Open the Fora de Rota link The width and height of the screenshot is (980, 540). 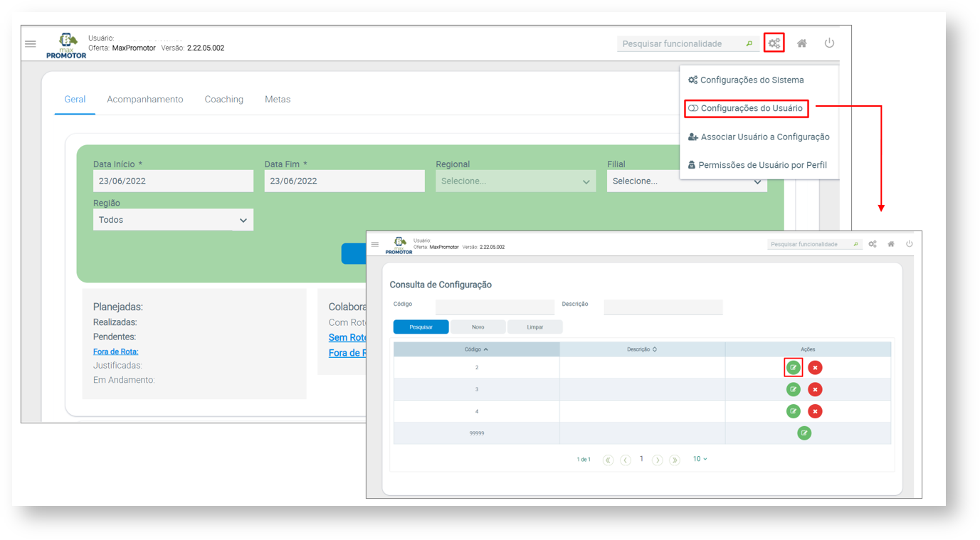click(115, 351)
